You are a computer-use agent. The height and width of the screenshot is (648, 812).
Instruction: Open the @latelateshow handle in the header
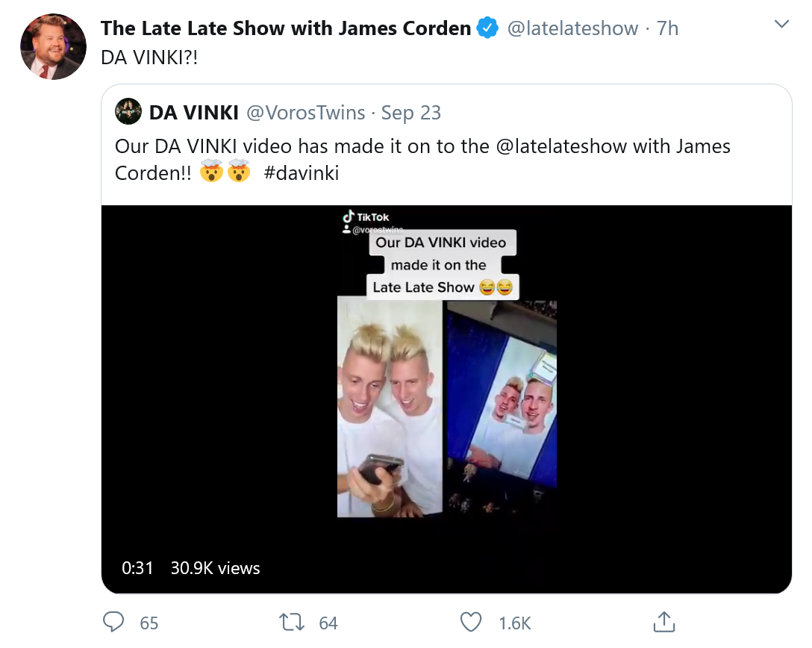[572, 28]
